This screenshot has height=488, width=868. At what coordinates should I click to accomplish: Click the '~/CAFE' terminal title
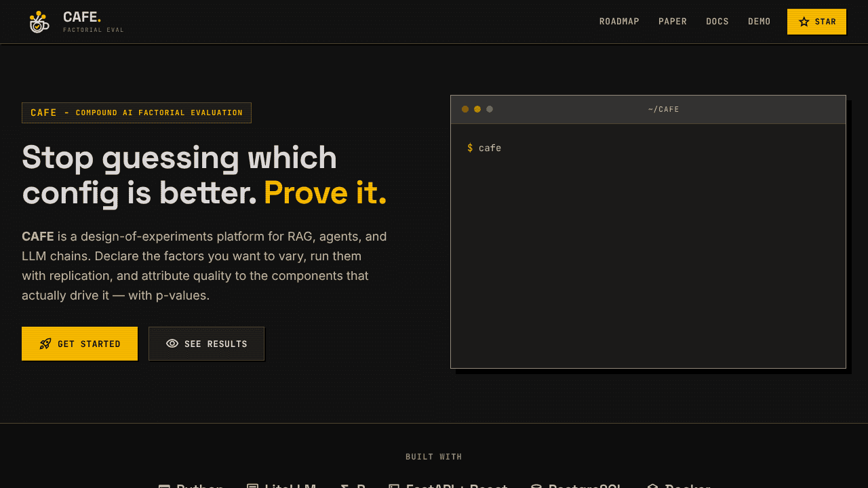(664, 109)
